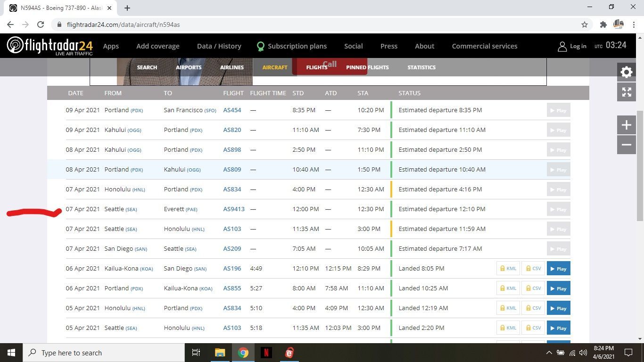Play the AS196 flight playback
Viewport: 644px width, 362px height.
(558, 269)
